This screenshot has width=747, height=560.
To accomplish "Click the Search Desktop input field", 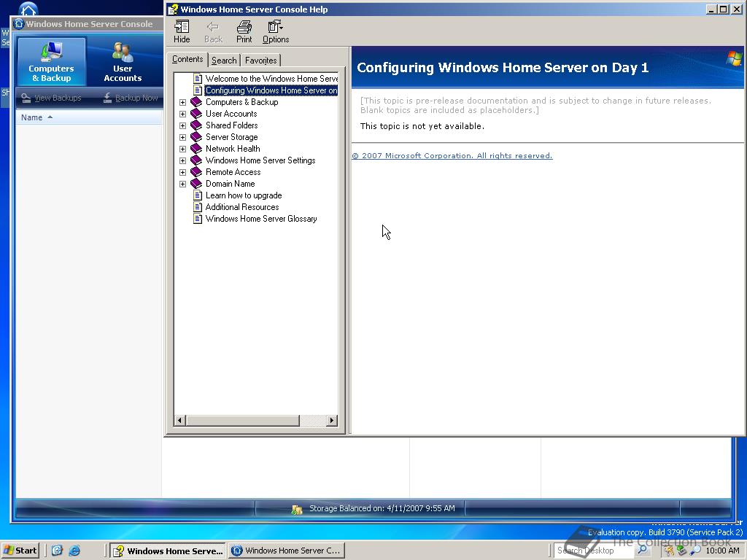I will click(x=594, y=550).
